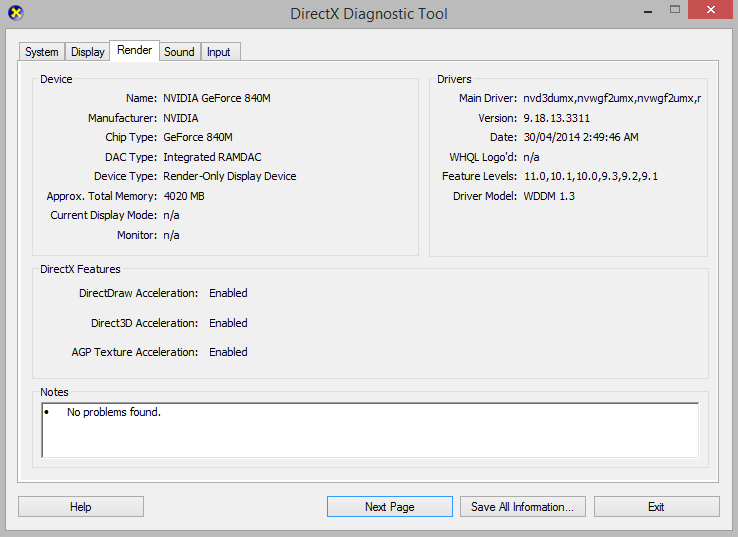Image resolution: width=738 pixels, height=537 pixels.
Task: Click device name 'NVIDIA GeForce 840M'
Action: pos(217,98)
